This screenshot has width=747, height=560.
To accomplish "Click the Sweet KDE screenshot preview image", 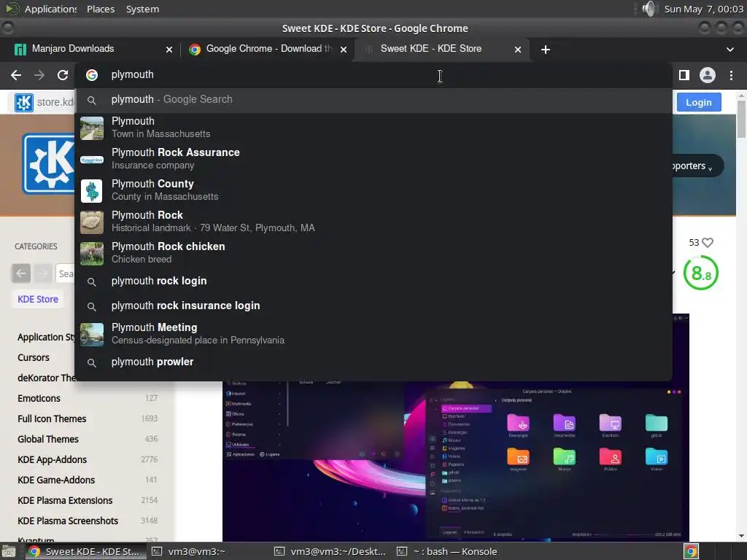I will pyautogui.click(x=455, y=461).
